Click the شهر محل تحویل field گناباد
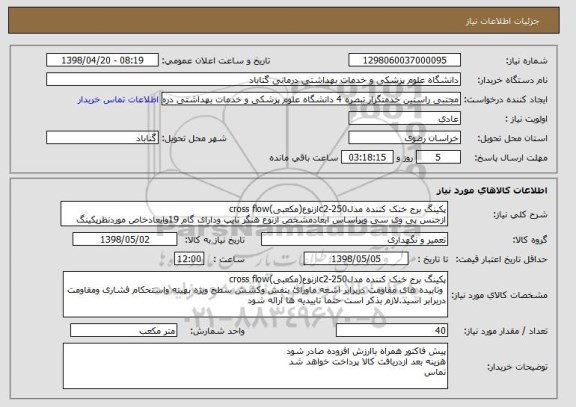 [102, 138]
